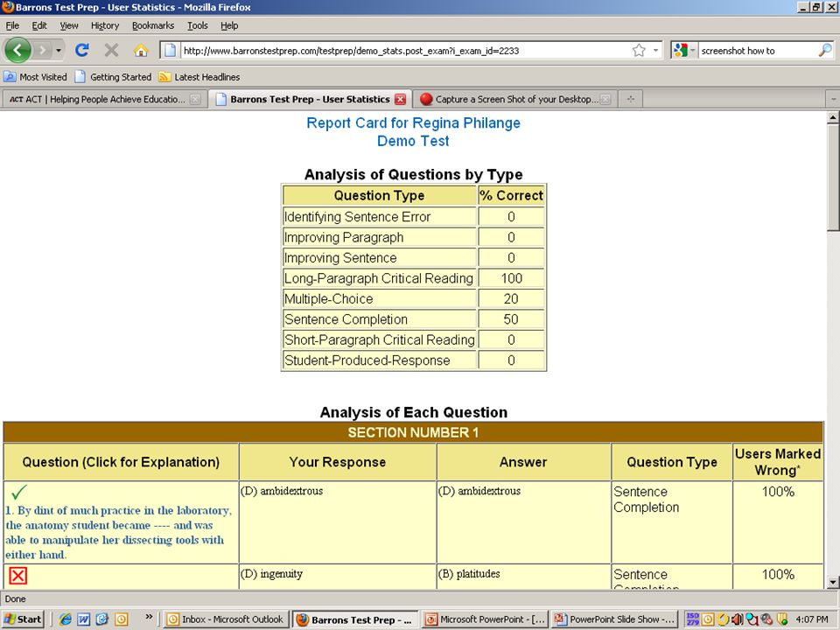Launch Outlook from the Quick Launch bar

[x=122, y=619]
